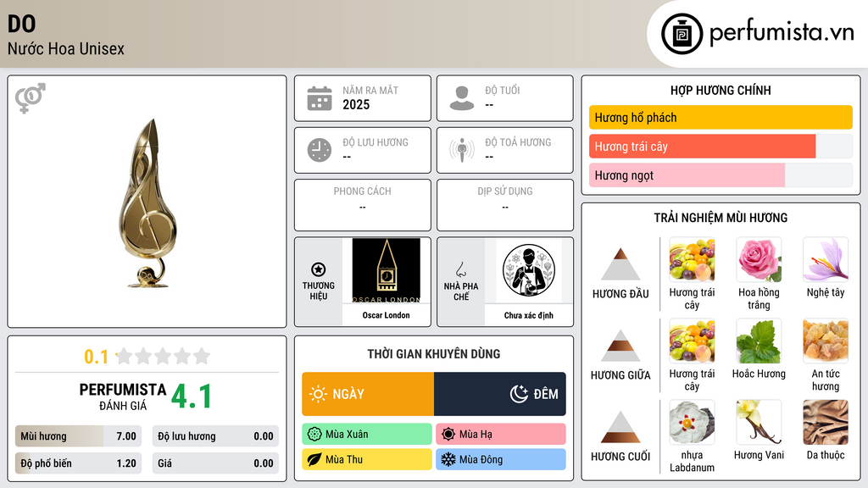Screen dimensions: 868x488
Task: Click the Hương cuối pyramid icon
Action: [x=620, y=427]
